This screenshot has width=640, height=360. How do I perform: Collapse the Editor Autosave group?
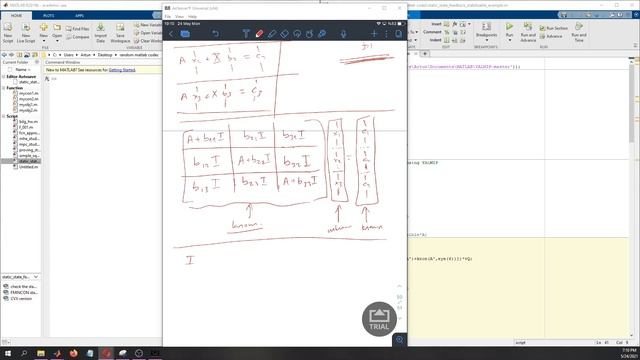pyautogui.click(x=4, y=76)
